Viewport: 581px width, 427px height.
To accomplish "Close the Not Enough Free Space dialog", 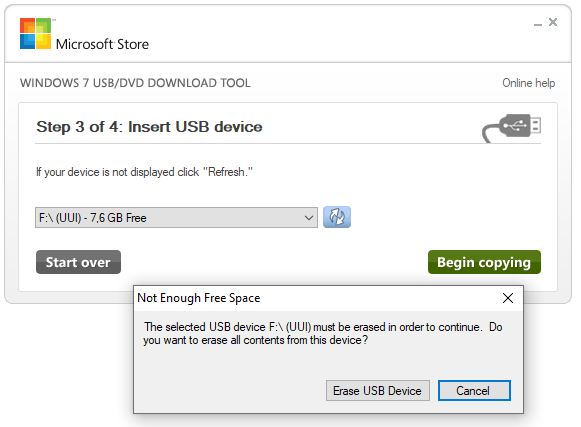I will (508, 298).
